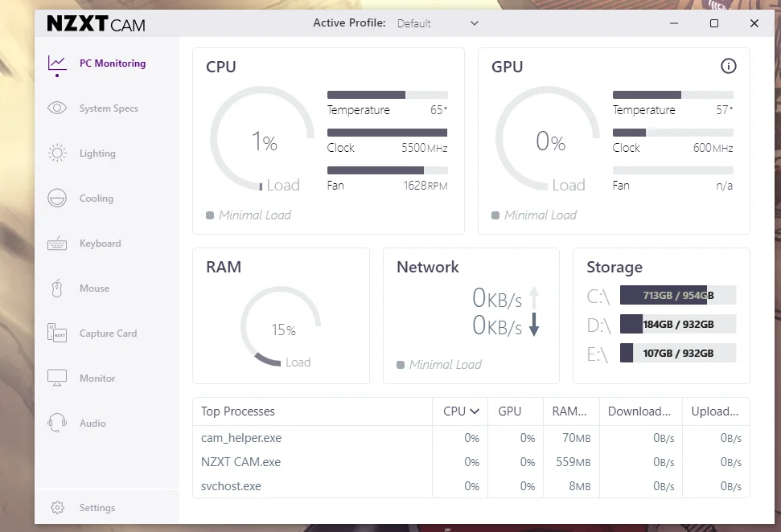Select the Mouse icon in sidebar
781x532 pixels.
[57, 289]
